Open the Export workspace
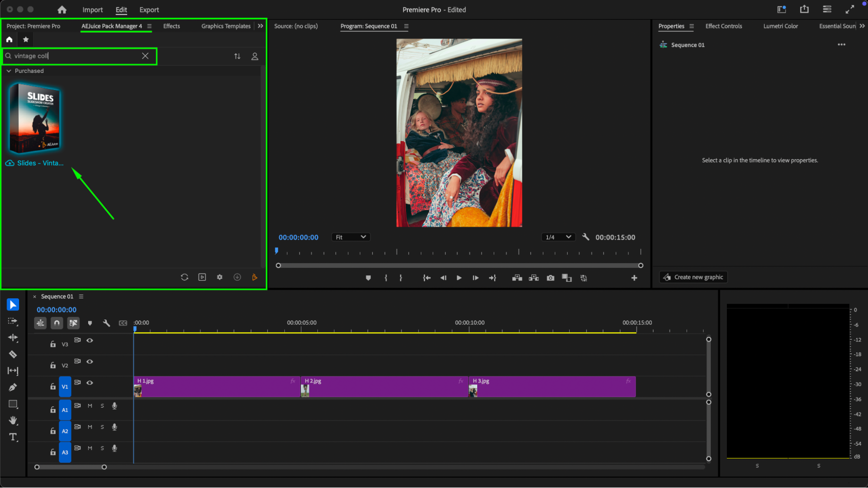This screenshot has width=868, height=488. click(149, 10)
